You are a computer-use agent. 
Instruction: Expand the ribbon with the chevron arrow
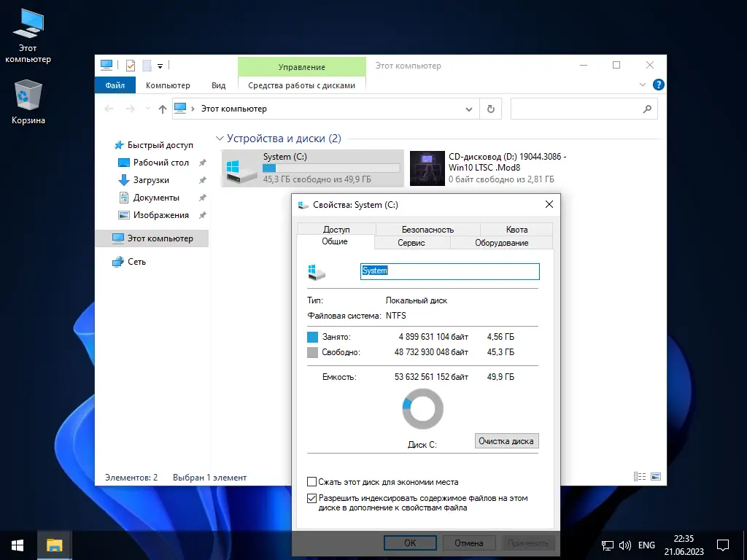pos(642,85)
